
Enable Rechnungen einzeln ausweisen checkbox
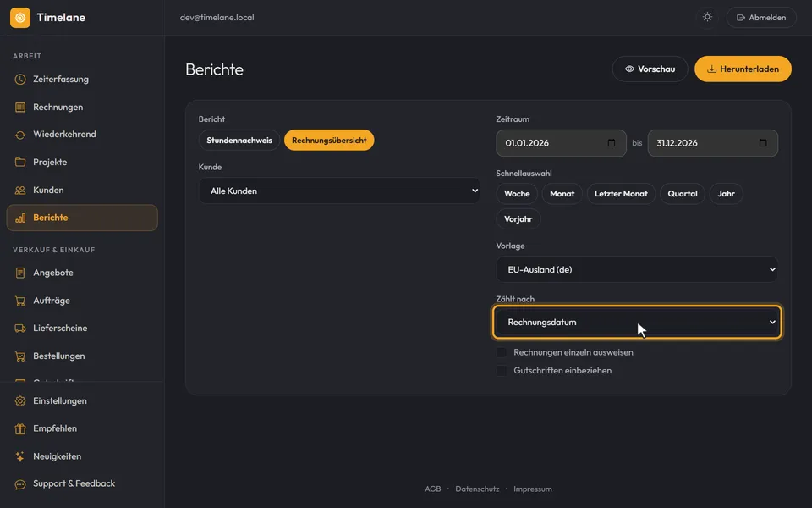pos(502,352)
